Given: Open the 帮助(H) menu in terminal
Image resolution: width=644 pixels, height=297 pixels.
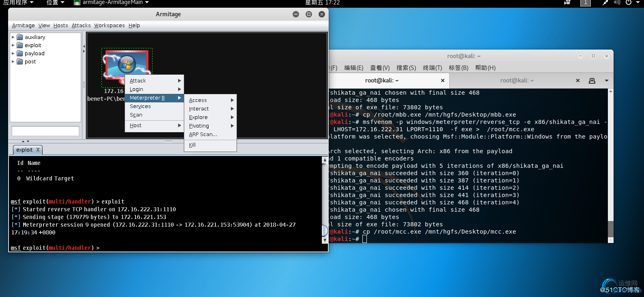Looking at the screenshot, I should point(485,68).
